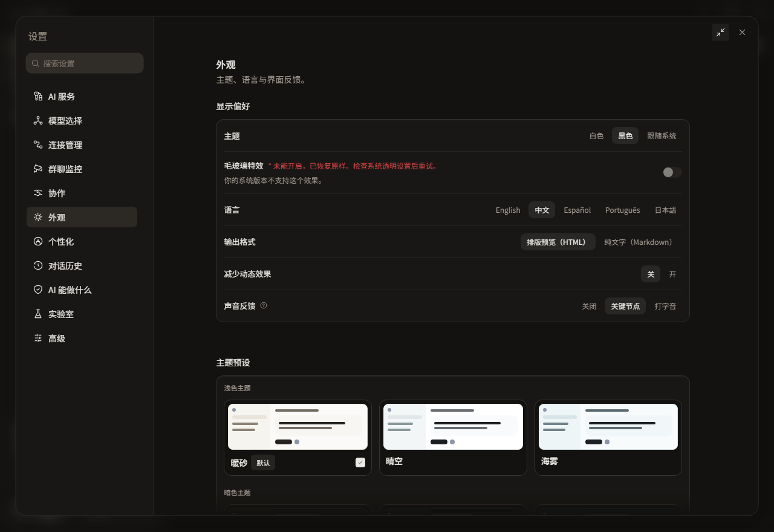The image size is (774, 532).
Task: Switch language to Português
Action: tap(622, 210)
